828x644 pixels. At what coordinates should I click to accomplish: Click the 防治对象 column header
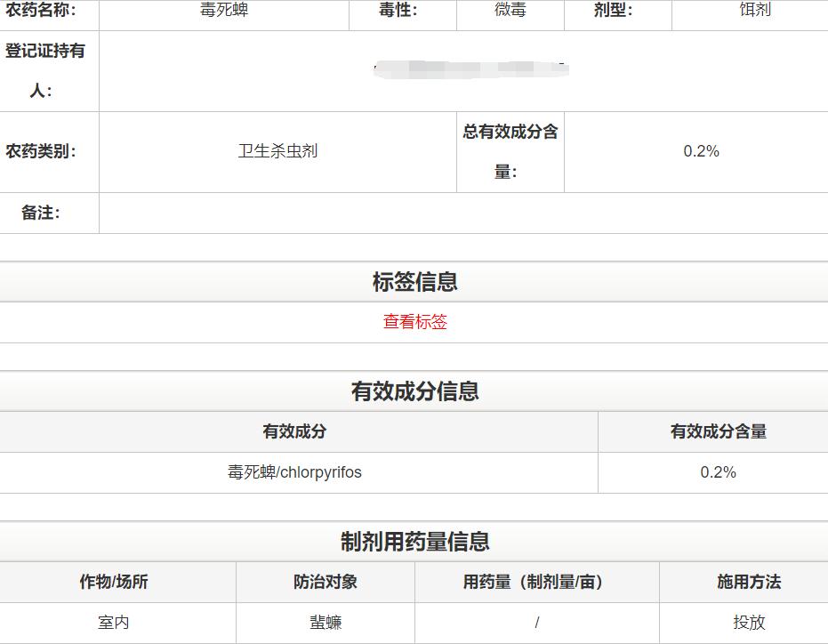tap(326, 582)
